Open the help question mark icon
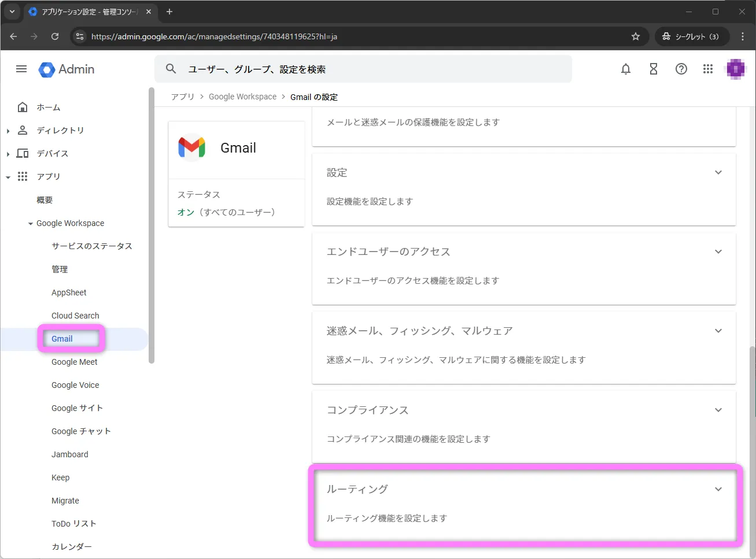756x559 pixels. point(681,69)
